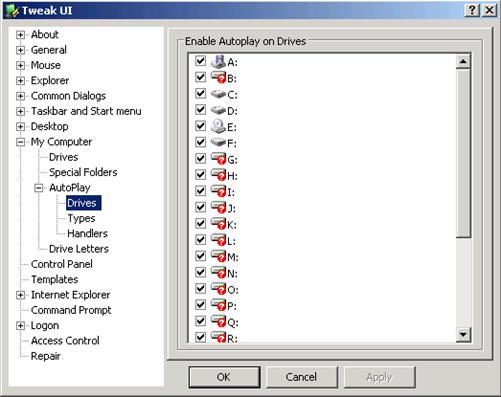Select the hard disk icon for C:
Viewport: 501px width, 397px height.
(218, 94)
